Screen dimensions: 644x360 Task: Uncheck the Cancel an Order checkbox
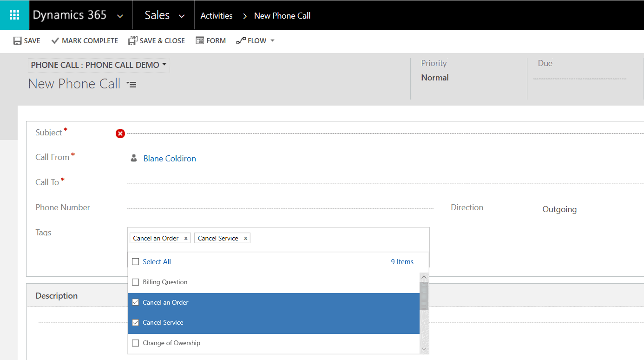click(136, 302)
